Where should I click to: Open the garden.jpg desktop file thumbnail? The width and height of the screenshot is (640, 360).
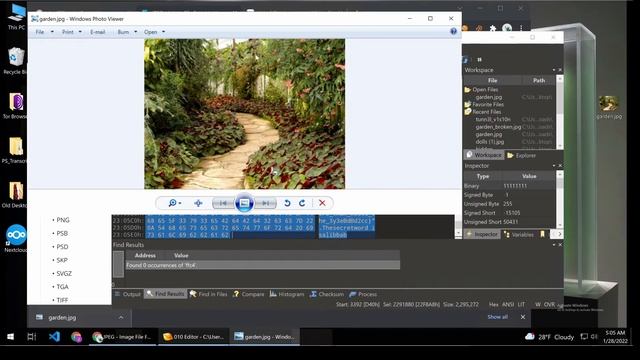pos(609,107)
